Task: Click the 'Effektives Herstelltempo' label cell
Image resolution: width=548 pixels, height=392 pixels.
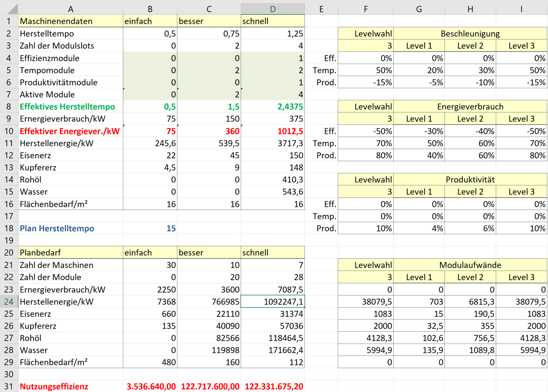Action: [71, 106]
